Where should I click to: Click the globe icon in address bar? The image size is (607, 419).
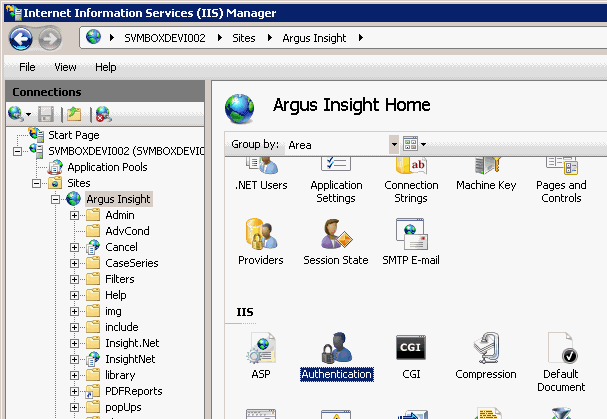point(93,37)
